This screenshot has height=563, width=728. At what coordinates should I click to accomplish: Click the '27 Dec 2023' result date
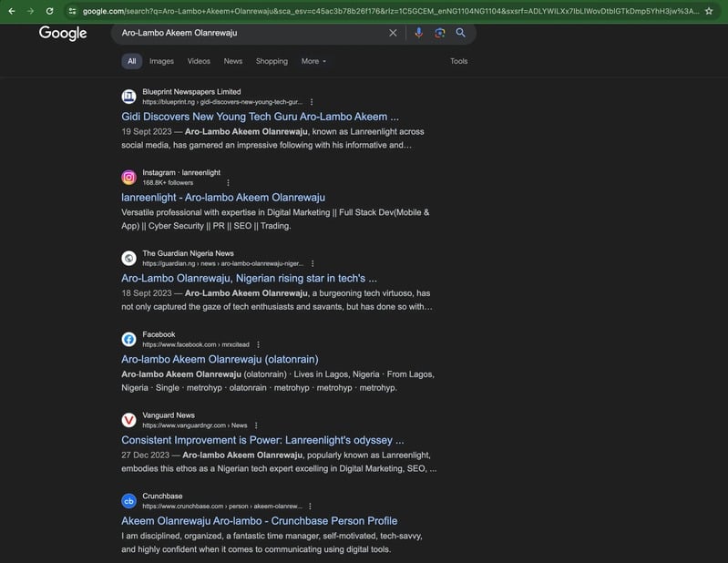tap(145, 456)
